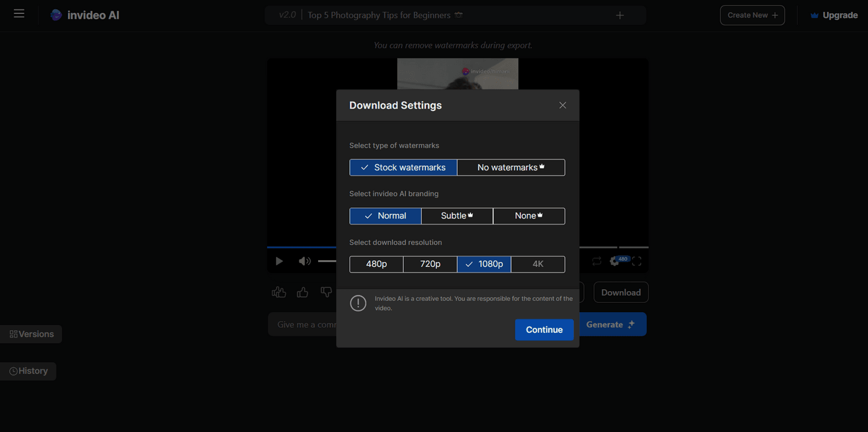Choose 4K download resolution
This screenshot has height=432, width=868.
click(x=538, y=264)
